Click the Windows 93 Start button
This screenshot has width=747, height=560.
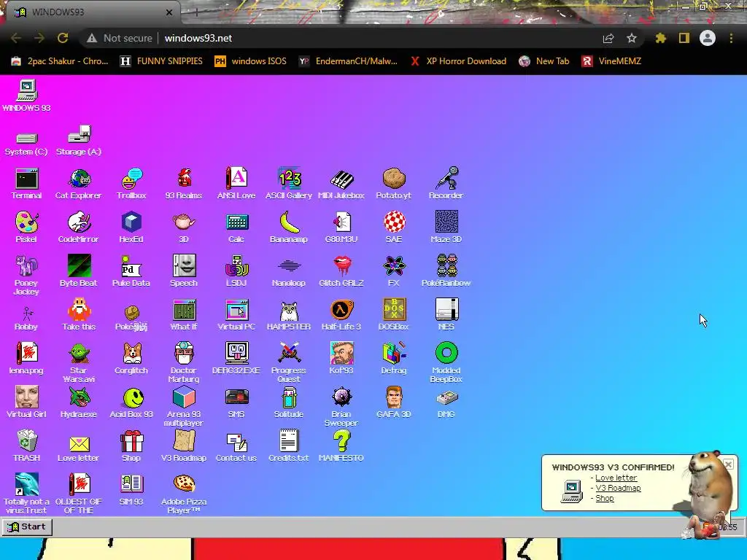(x=27, y=526)
